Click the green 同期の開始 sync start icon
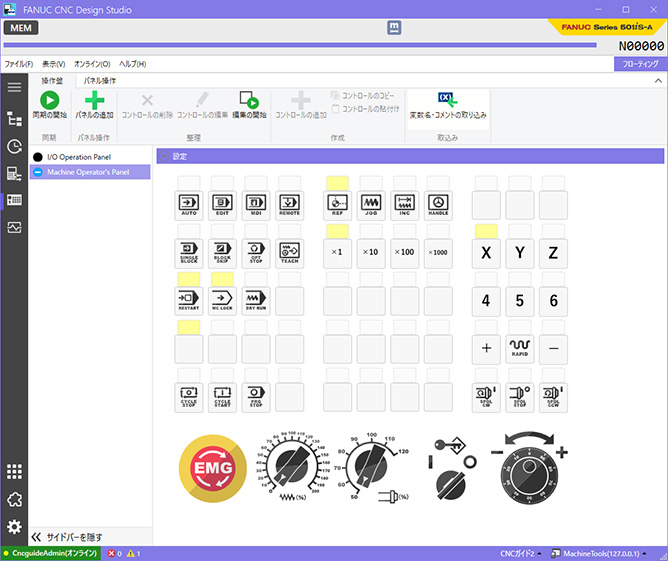Image resolution: width=668 pixels, height=561 pixels. 49,100
